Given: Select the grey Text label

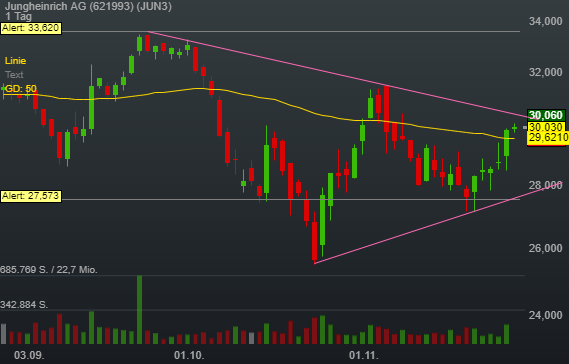Looking at the screenshot, I should [14, 75].
